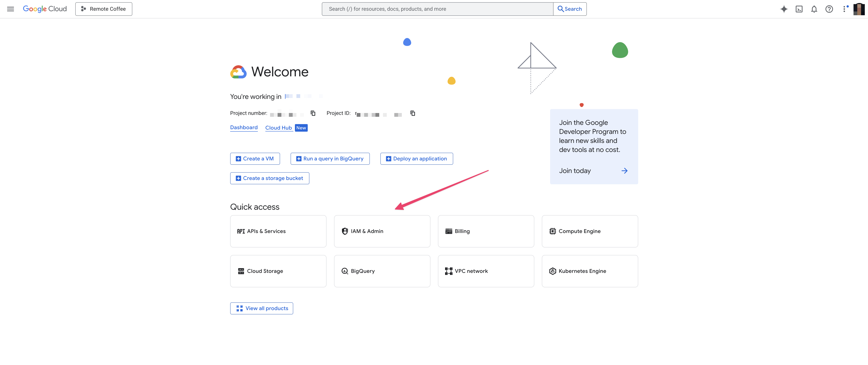Click the user account avatar
868x365 pixels.
[x=859, y=9]
